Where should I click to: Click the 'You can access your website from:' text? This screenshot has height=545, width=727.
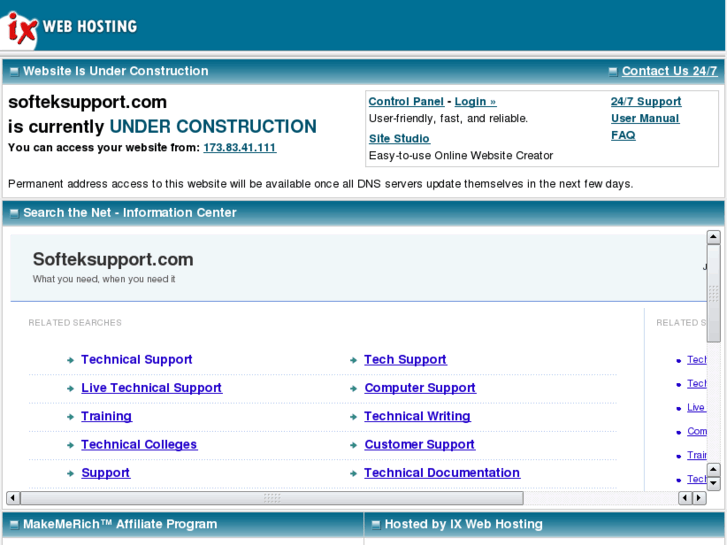click(104, 147)
